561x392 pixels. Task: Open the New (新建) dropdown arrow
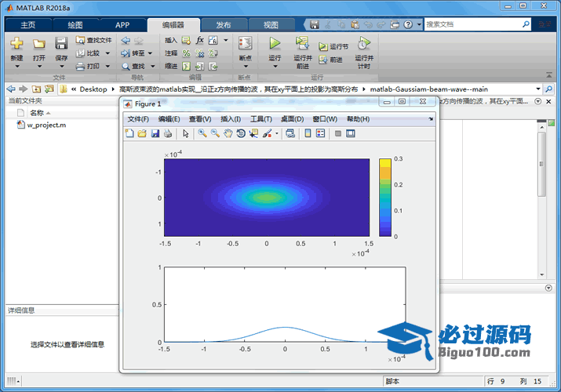(16, 66)
